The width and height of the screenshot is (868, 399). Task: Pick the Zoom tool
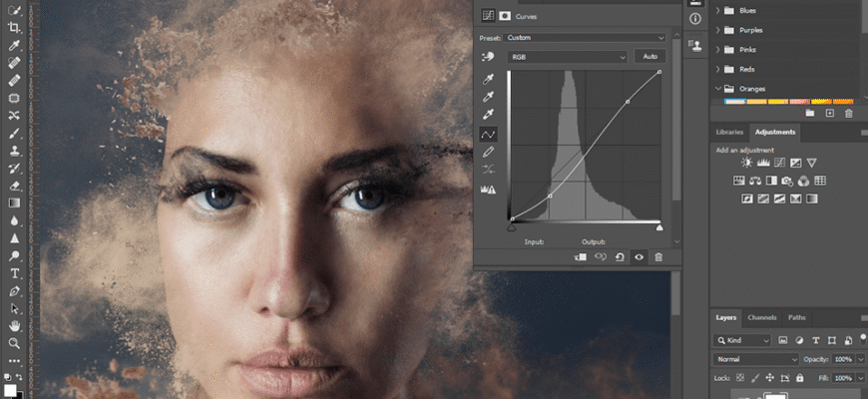[x=14, y=343]
